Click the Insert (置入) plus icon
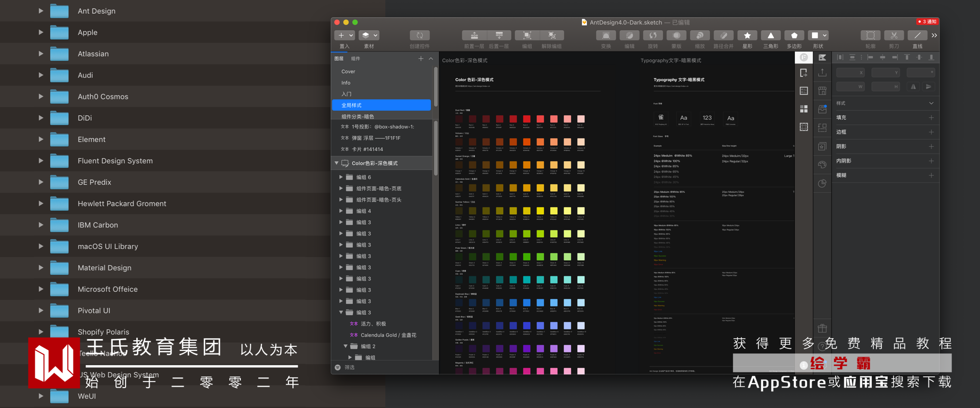This screenshot has width=980, height=408. tap(341, 35)
